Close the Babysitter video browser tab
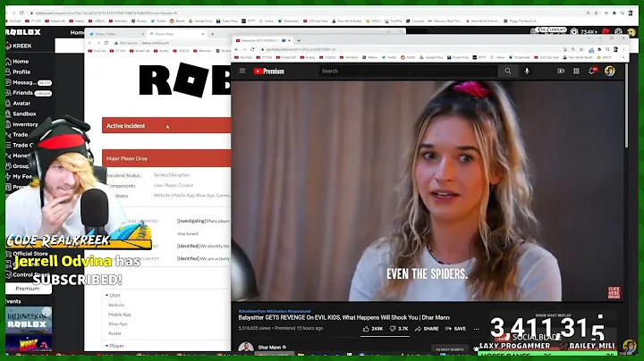 tap(289, 40)
